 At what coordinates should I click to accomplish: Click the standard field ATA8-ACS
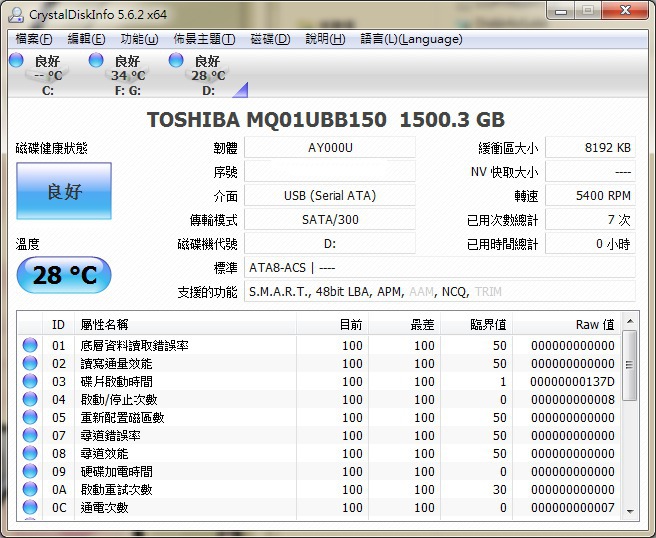coord(440,267)
